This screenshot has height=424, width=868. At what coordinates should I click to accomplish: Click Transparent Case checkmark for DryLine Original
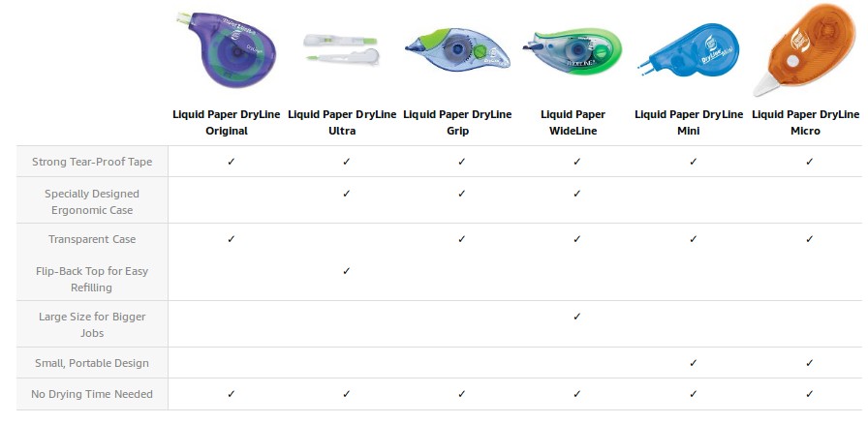click(x=231, y=239)
